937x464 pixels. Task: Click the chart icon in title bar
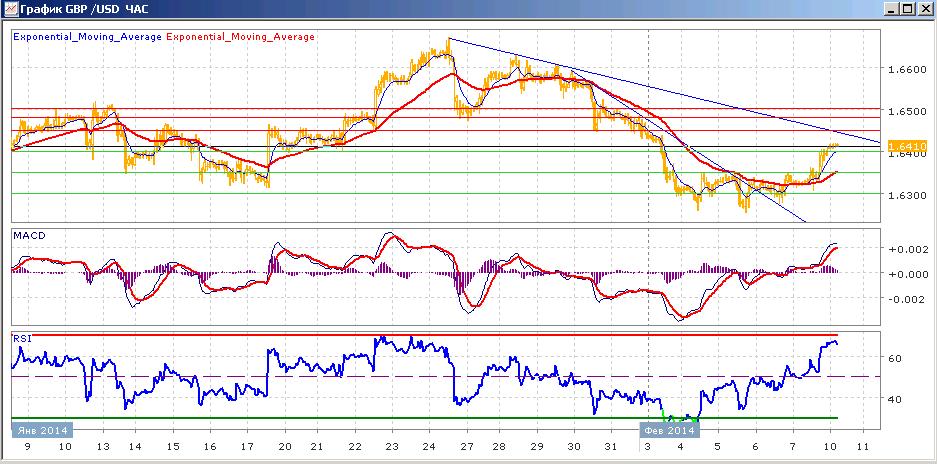[x=11, y=10]
